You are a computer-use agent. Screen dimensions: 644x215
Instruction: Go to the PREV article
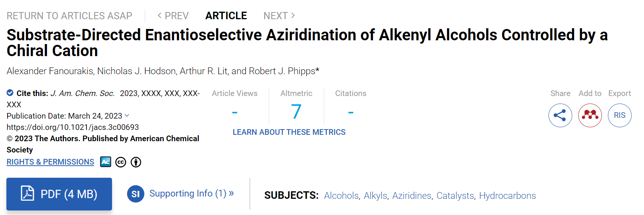[x=173, y=16]
